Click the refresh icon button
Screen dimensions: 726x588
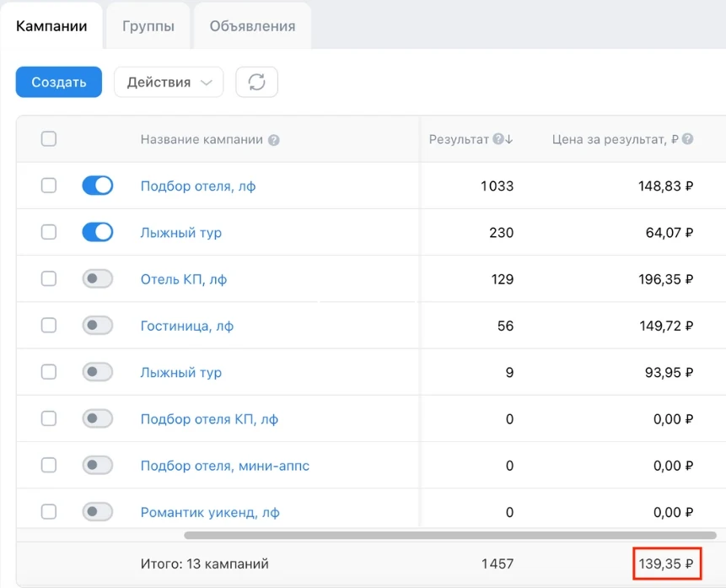(x=256, y=82)
